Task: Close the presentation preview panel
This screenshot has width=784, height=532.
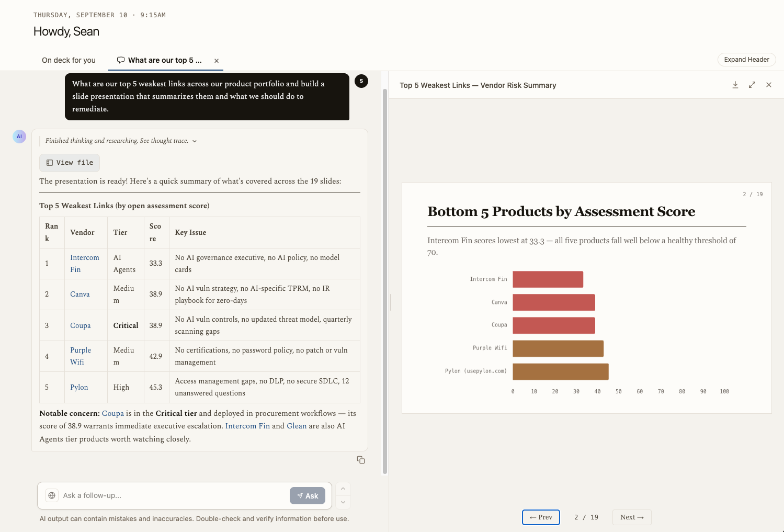Action: [769, 85]
